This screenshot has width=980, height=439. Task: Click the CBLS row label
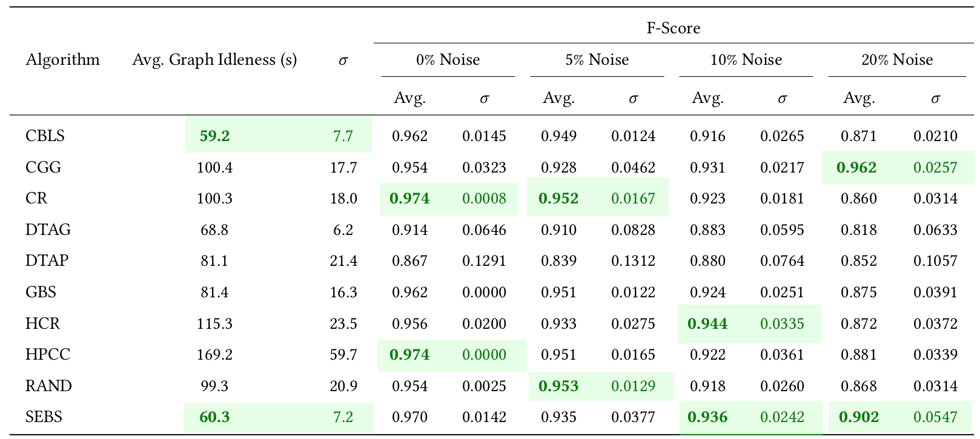tap(45, 136)
